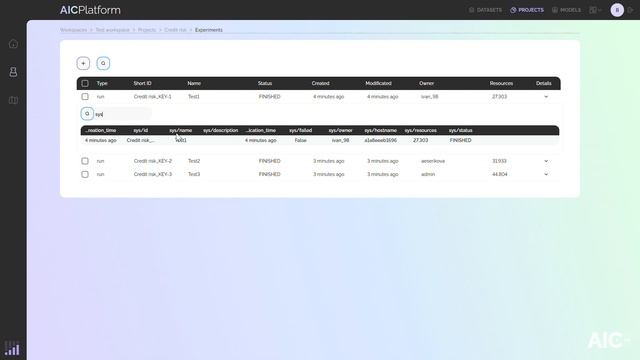Click the hostname value in the sys details row
Image resolution: width=640 pixels, height=360 pixels.
tap(380, 140)
